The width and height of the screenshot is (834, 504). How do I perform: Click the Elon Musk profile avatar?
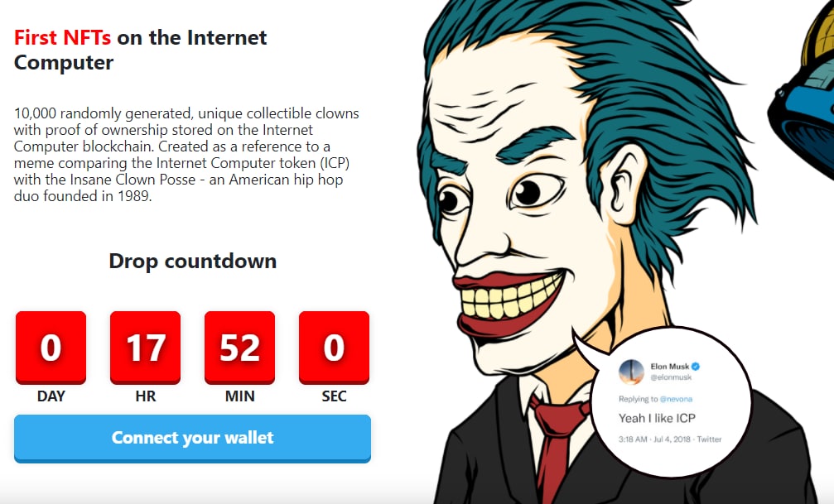click(631, 371)
